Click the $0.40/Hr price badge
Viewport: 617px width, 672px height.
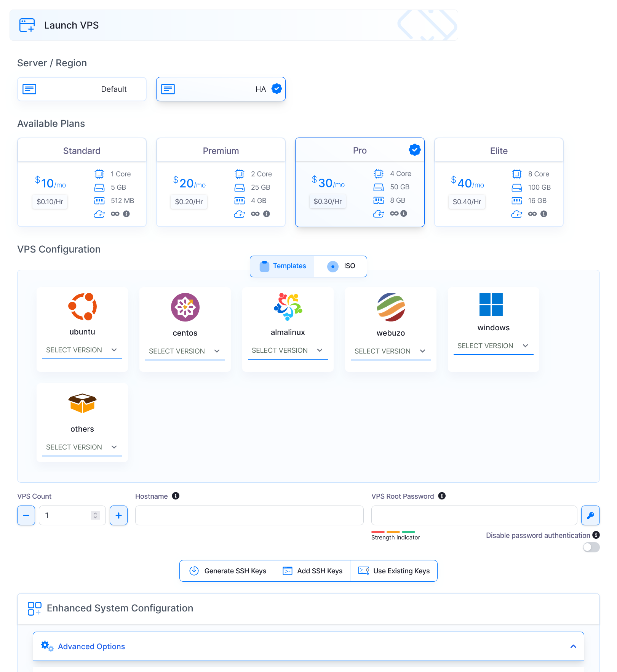[x=467, y=202]
